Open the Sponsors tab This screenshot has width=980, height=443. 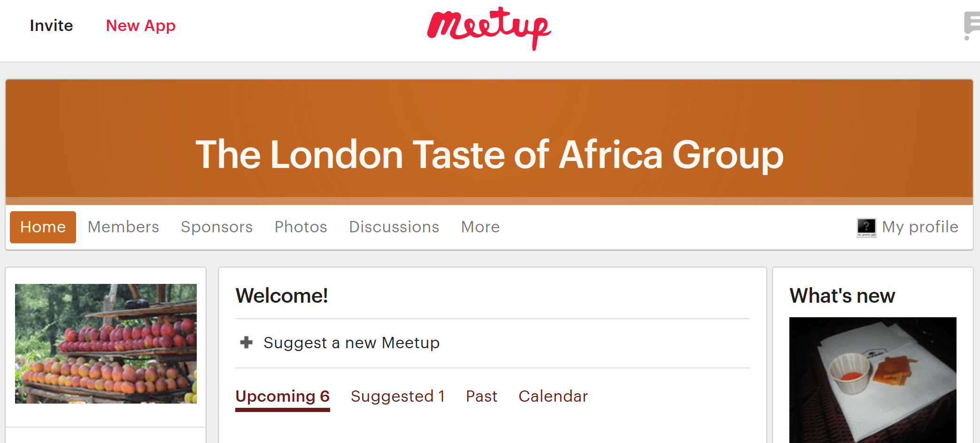[x=216, y=227]
